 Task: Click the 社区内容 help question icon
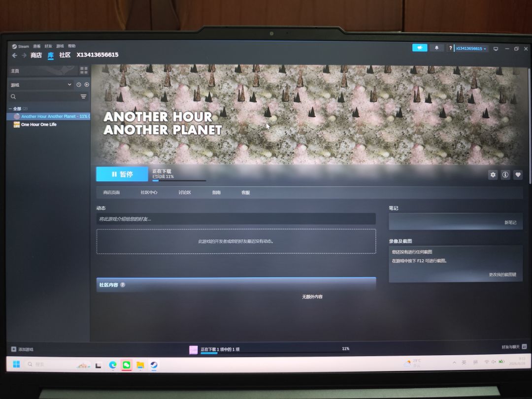[x=123, y=285]
